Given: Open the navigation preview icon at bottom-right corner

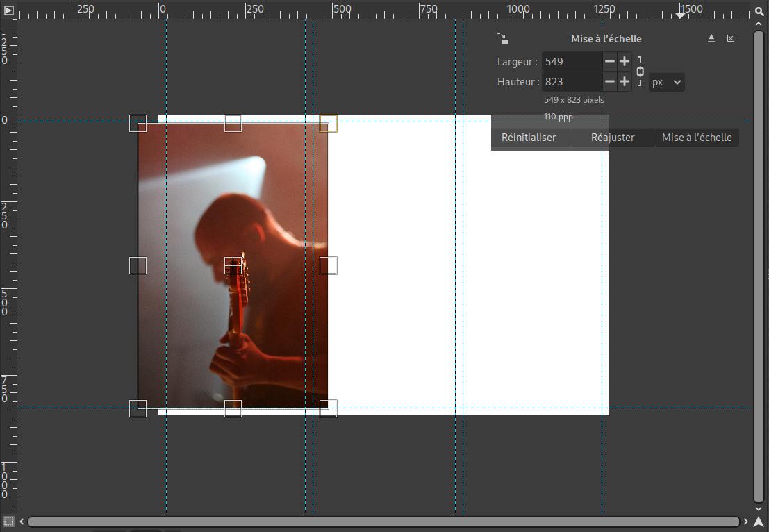Looking at the screenshot, I should tap(759, 522).
